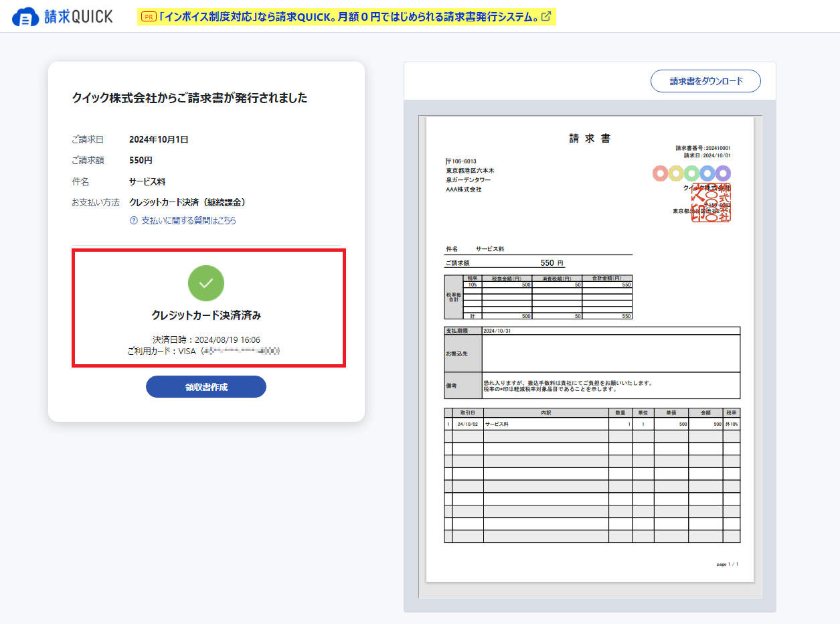Click the 決済日時 2024/08/19 16:06 line
This screenshot has height=624, width=840.
[206, 339]
